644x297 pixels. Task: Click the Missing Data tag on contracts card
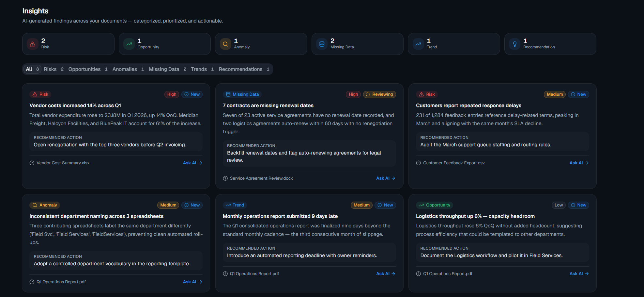(242, 94)
